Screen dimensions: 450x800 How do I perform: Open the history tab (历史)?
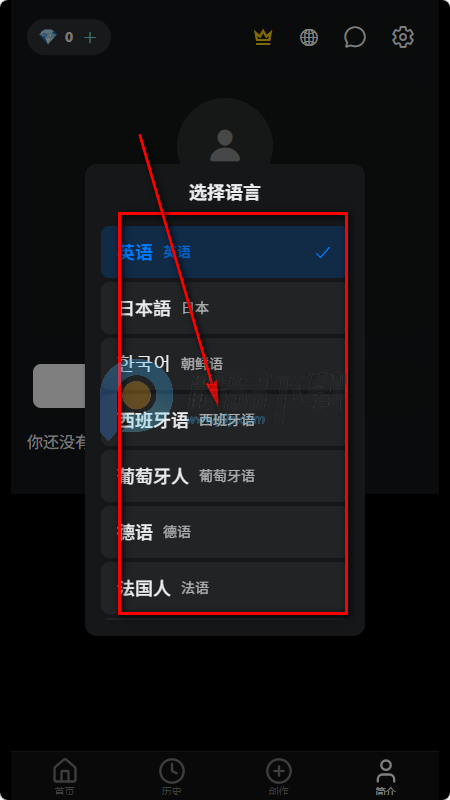tap(171, 777)
